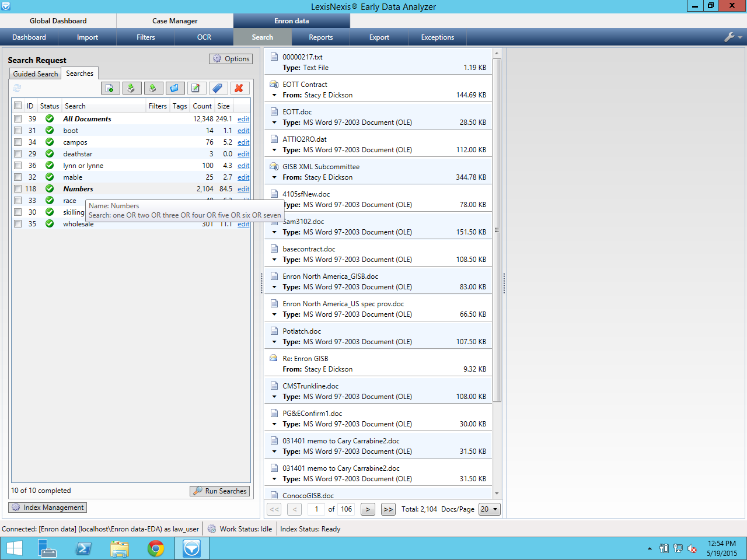Screen dimensions: 747x560
Task: Check the box for the boot search
Action: 18,130
